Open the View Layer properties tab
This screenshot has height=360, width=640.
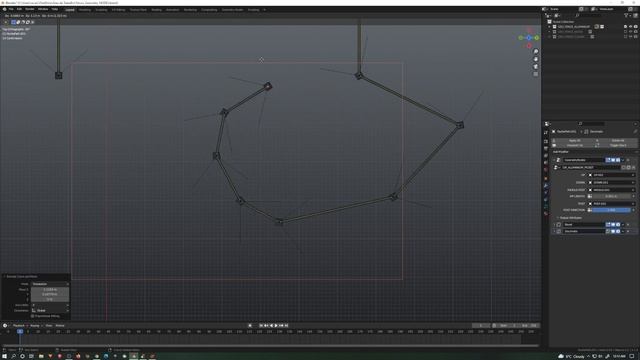[546, 156]
